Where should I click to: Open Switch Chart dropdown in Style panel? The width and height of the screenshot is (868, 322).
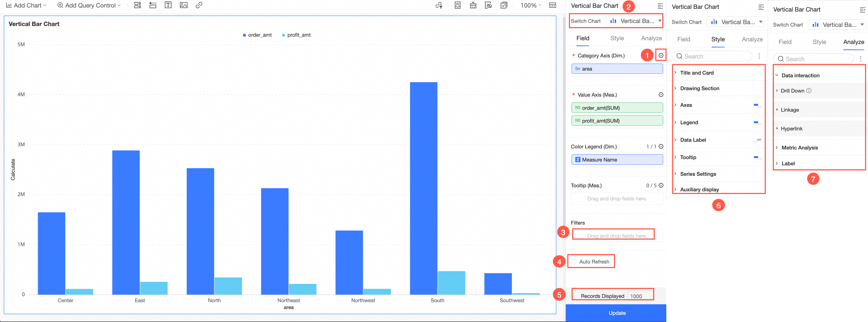[x=735, y=22]
